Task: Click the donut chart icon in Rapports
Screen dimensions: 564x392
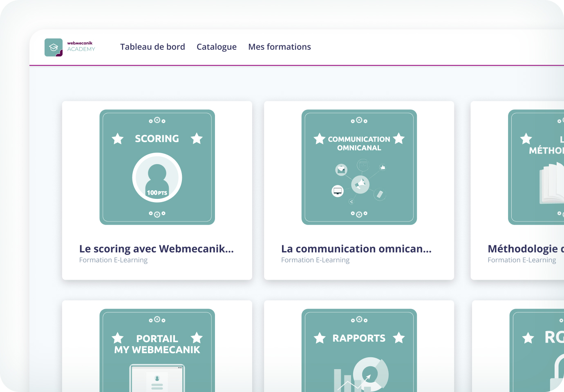Action: click(x=371, y=373)
